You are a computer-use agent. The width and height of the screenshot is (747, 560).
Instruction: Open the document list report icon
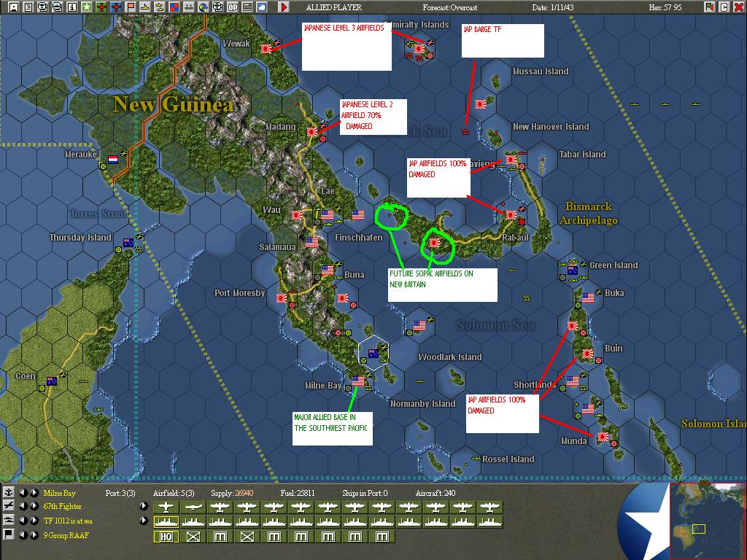28,7
